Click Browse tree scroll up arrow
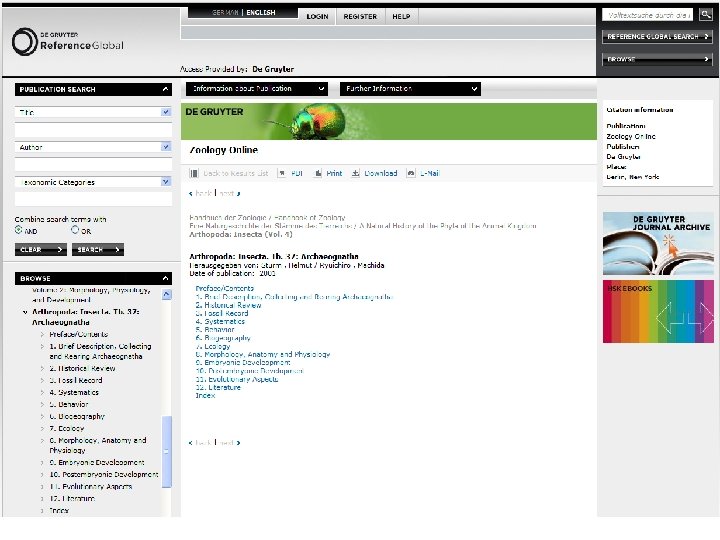The width and height of the screenshot is (720, 540). pos(167,294)
